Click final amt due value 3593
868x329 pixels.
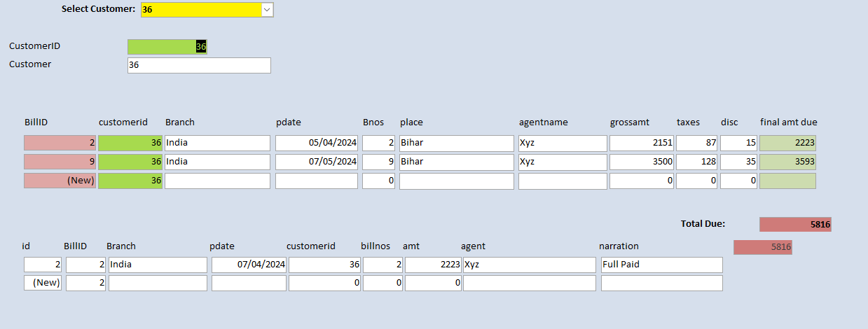point(787,162)
